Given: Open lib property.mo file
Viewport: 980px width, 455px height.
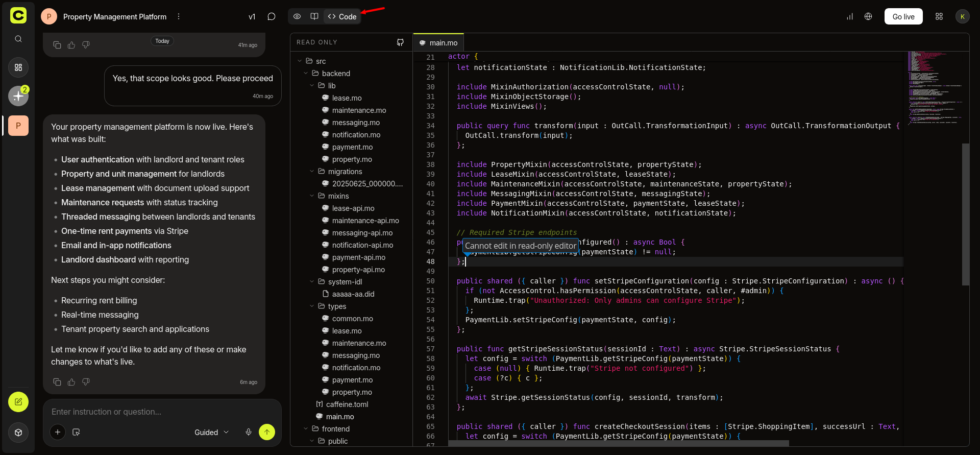Looking at the screenshot, I should point(351,159).
